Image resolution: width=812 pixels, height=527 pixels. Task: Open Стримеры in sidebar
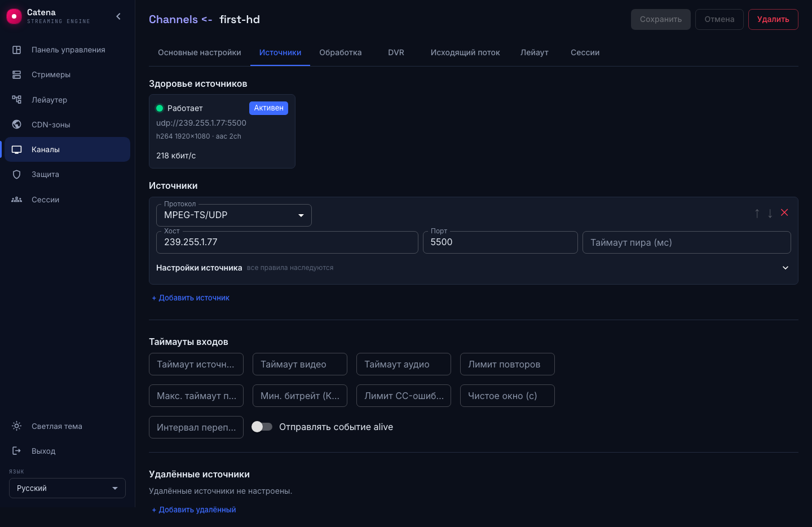pos(68,74)
